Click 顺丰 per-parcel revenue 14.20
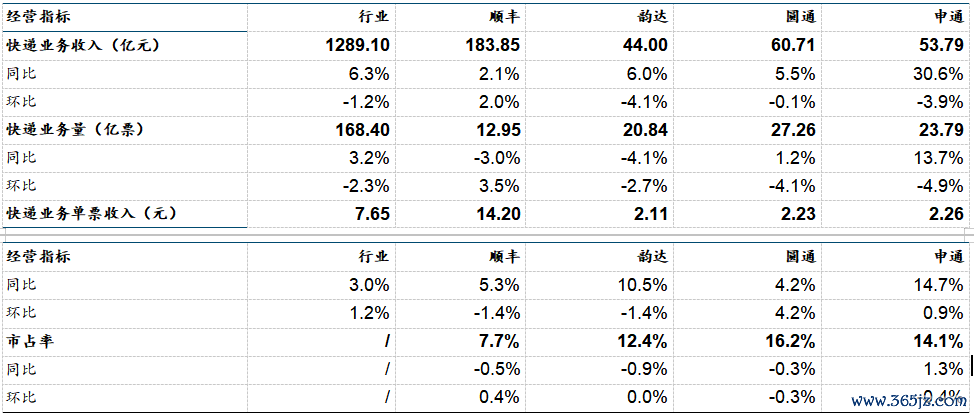Image resolution: width=974 pixels, height=416 pixels. point(498,214)
